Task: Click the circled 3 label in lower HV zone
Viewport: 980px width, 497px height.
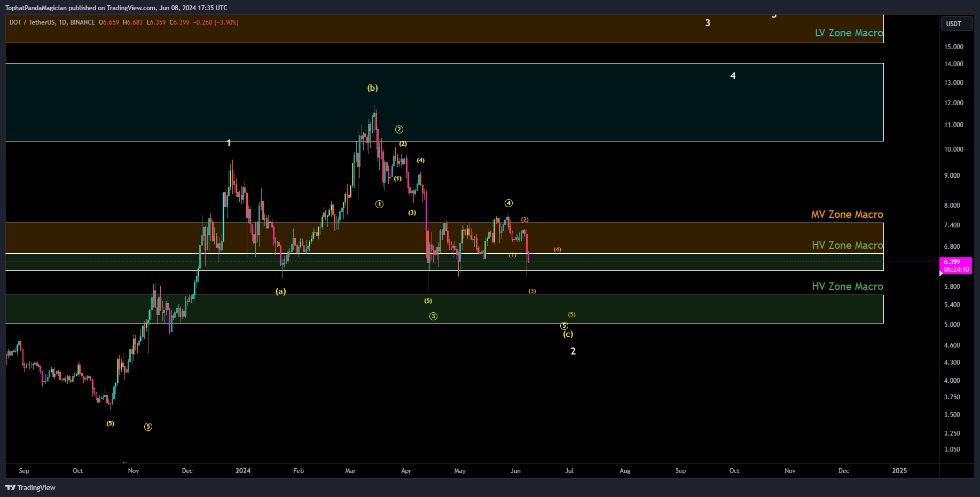Action: 433,317
